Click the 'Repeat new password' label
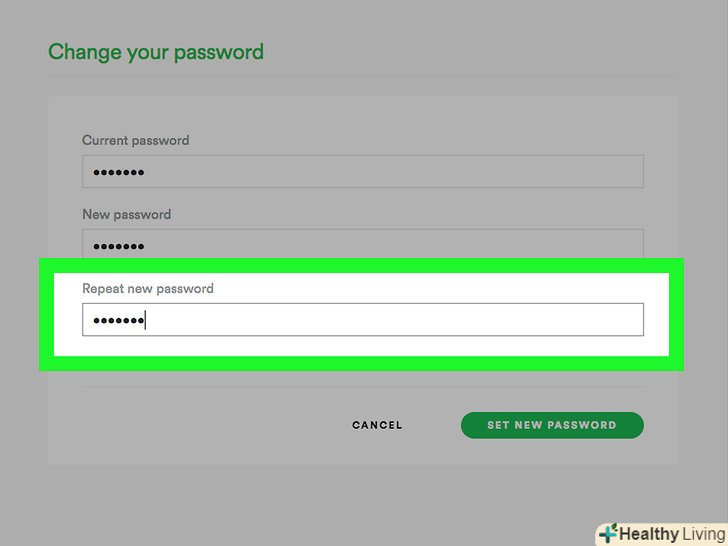The image size is (728, 546). [148, 288]
